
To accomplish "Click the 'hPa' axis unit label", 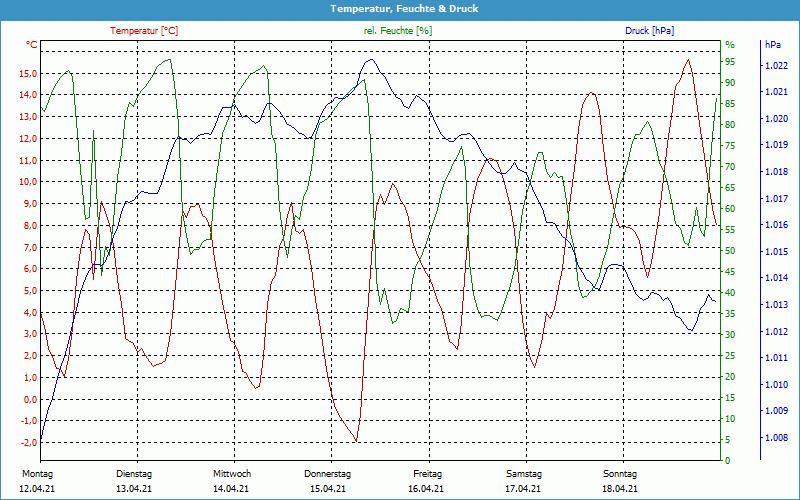I will (772, 45).
